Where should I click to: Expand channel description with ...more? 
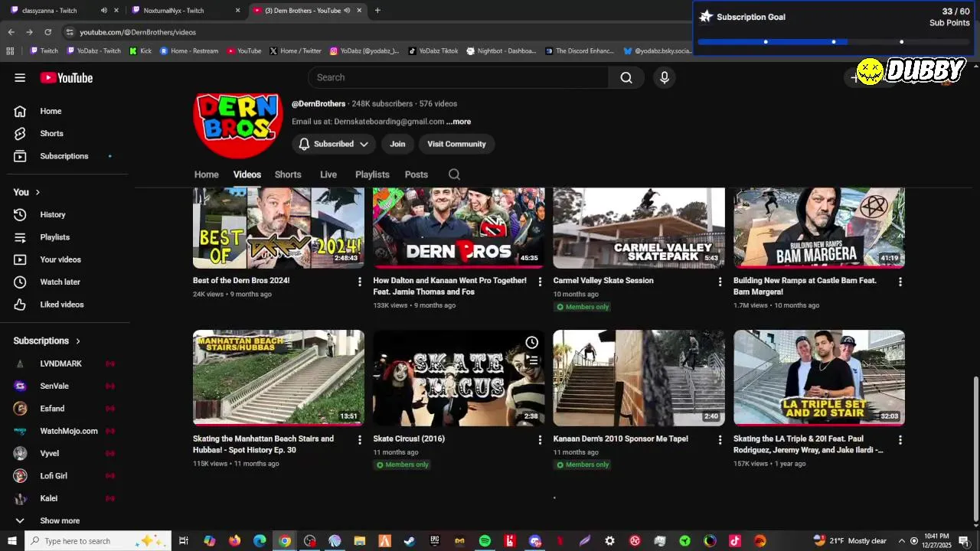coord(459,122)
